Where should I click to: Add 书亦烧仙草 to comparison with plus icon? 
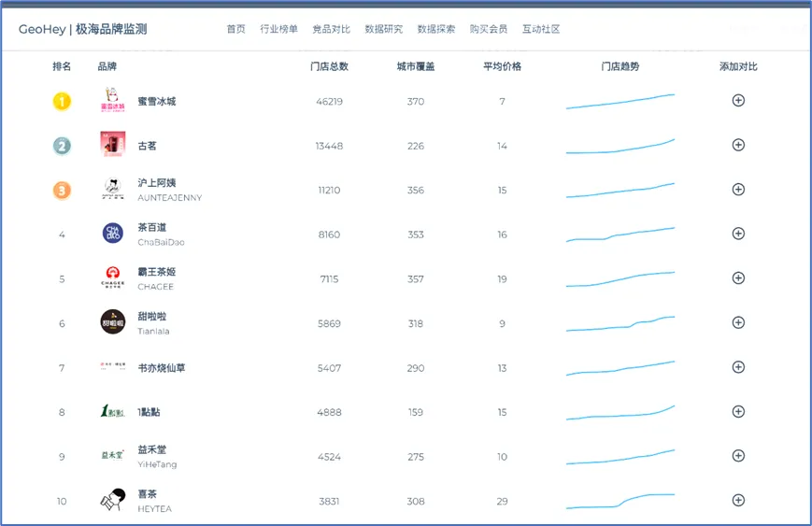point(738,367)
